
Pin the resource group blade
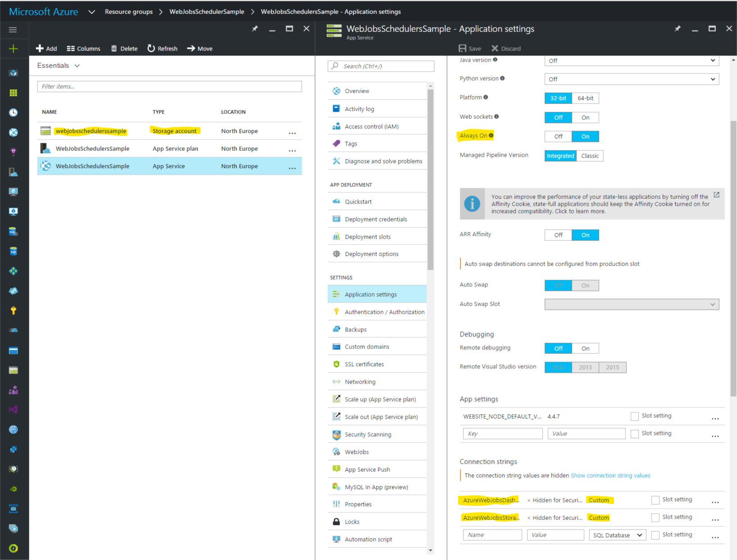(255, 29)
